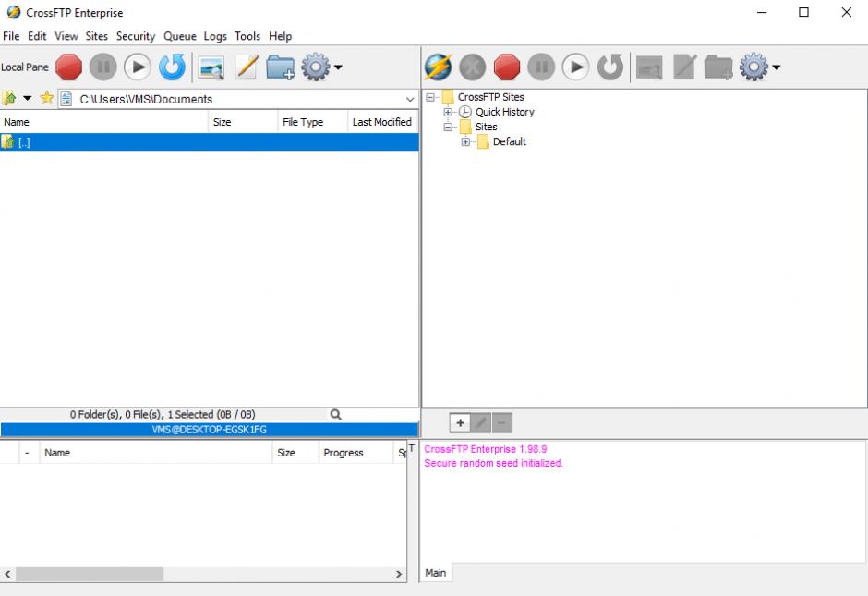Viewport: 868px width, 596px height.
Task: Expand the Default folder node
Action: pyautogui.click(x=465, y=141)
